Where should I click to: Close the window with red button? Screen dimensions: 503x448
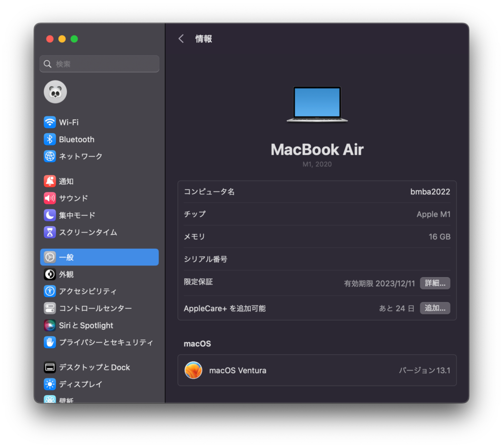tap(50, 39)
